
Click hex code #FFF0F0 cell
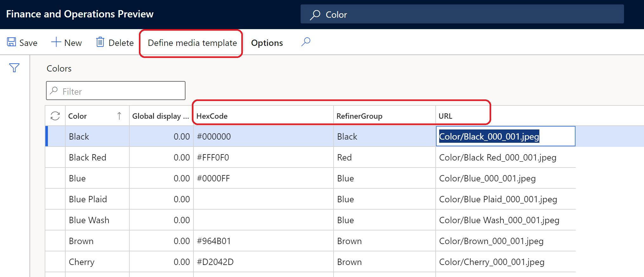[263, 157]
